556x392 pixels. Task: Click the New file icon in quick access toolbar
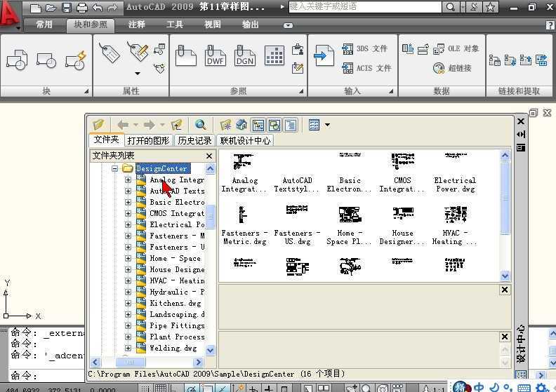36,8
